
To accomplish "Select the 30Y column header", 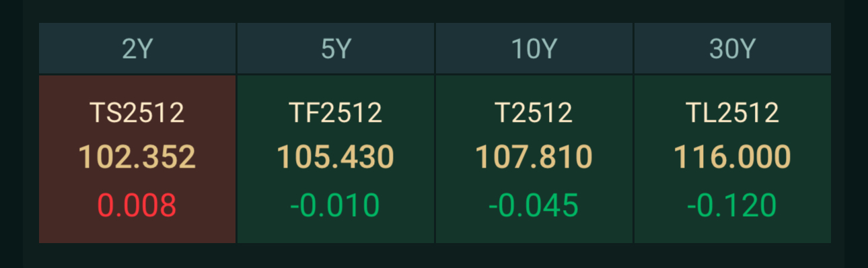I will pyautogui.click(x=733, y=48).
